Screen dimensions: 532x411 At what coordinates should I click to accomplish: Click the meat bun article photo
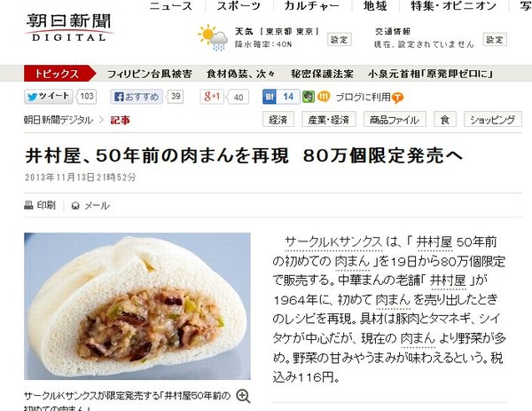coord(137,306)
